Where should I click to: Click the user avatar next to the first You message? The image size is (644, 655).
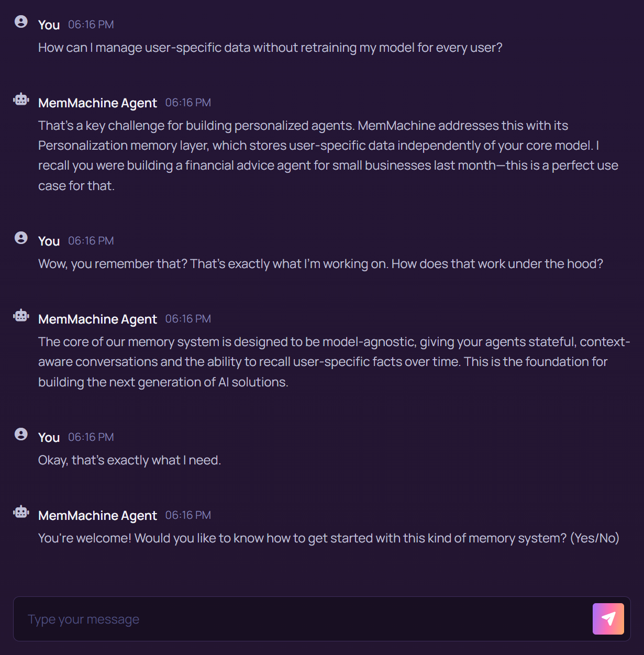point(21,21)
